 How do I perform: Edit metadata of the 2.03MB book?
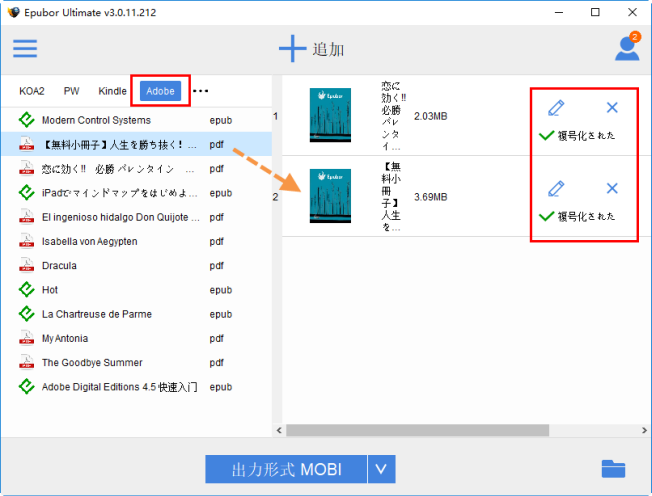pos(556,108)
